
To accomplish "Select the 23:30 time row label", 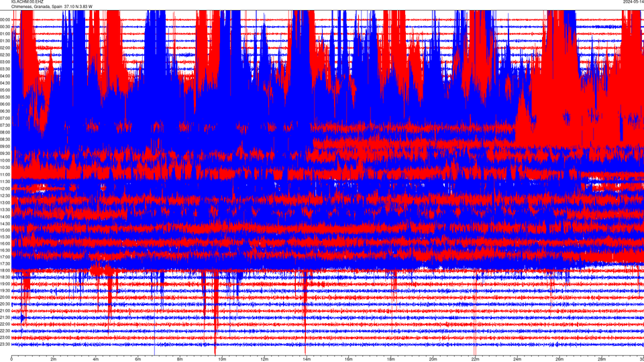I will point(5,344).
